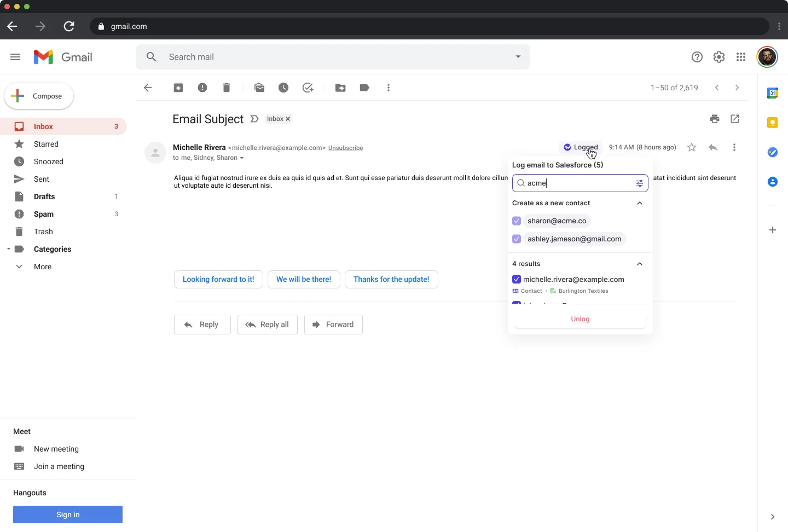The width and height of the screenshot is (788, 532).
Task: Click the Unlog button
Action: [x=580, y=319]
